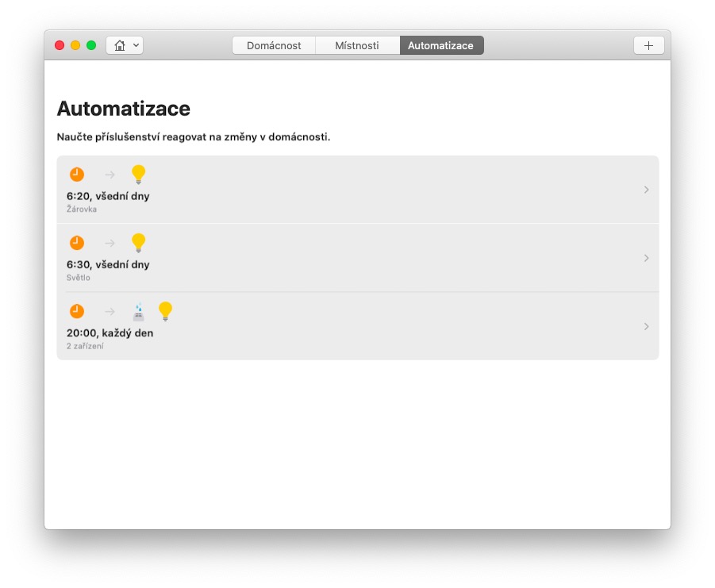Open the "6:30, všední dny" automation
Viewport: 715px width, 588px height.
click(x=108, y=264)
